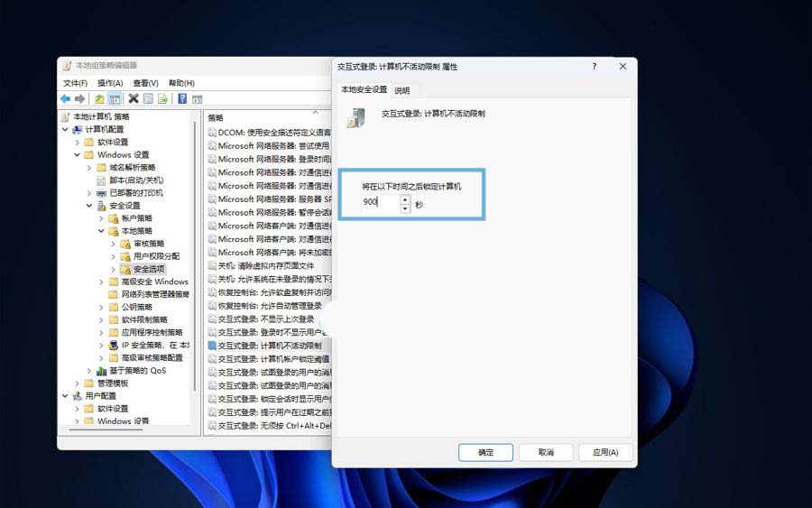The height and width of the screenshot is (508, 812).
Task: Click the 安全设置 lock icon in the tree
Action: coord(102,206)
